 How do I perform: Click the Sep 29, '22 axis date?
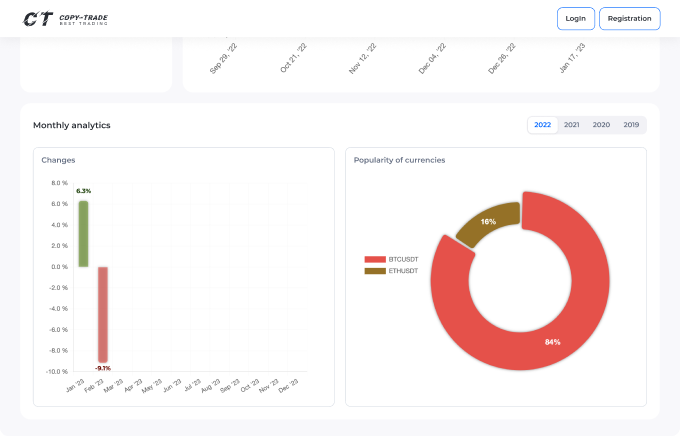tap(224, 59)
